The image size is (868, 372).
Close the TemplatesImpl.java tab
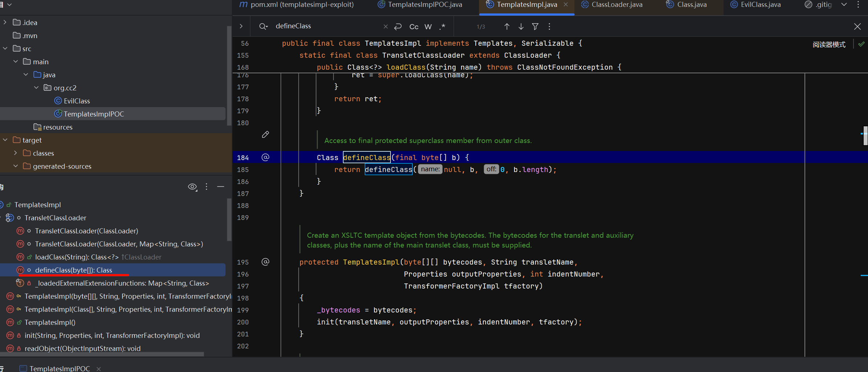pyautogui.click(x=566, y=5)
